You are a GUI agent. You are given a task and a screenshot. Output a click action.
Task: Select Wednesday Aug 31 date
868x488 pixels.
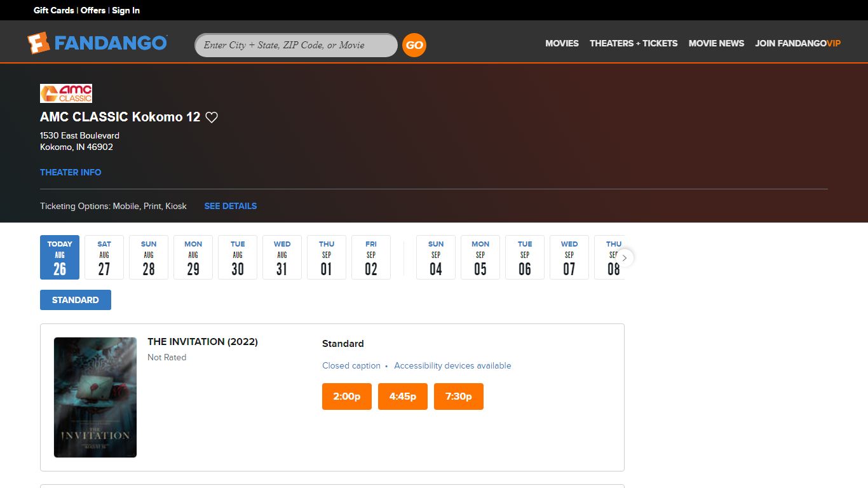click(282, 257)
